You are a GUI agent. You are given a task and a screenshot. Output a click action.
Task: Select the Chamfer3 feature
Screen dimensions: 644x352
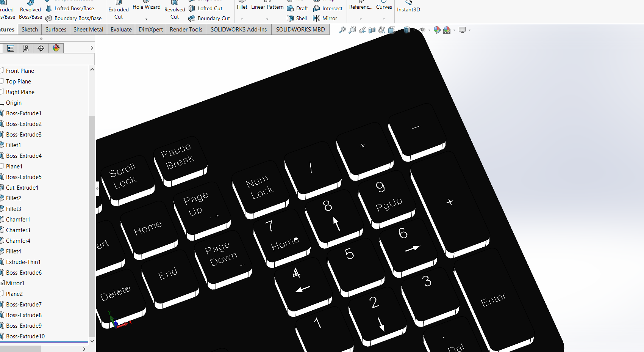click(x=18, y=230)
